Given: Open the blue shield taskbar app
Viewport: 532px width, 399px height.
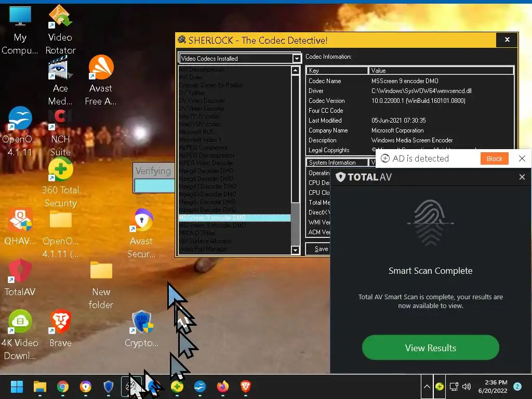Looking at the screenshot, I should click(x=108, y=387).
